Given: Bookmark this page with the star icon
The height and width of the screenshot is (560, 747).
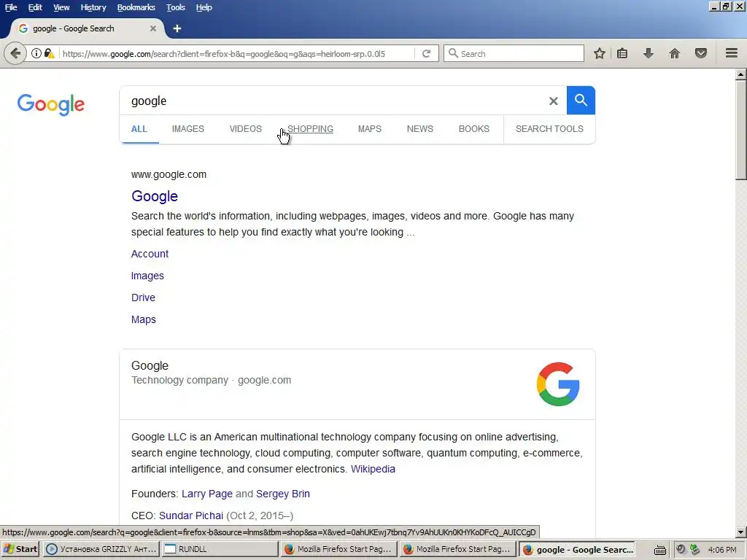Looking at the screenshot, I should click(600, 53).
